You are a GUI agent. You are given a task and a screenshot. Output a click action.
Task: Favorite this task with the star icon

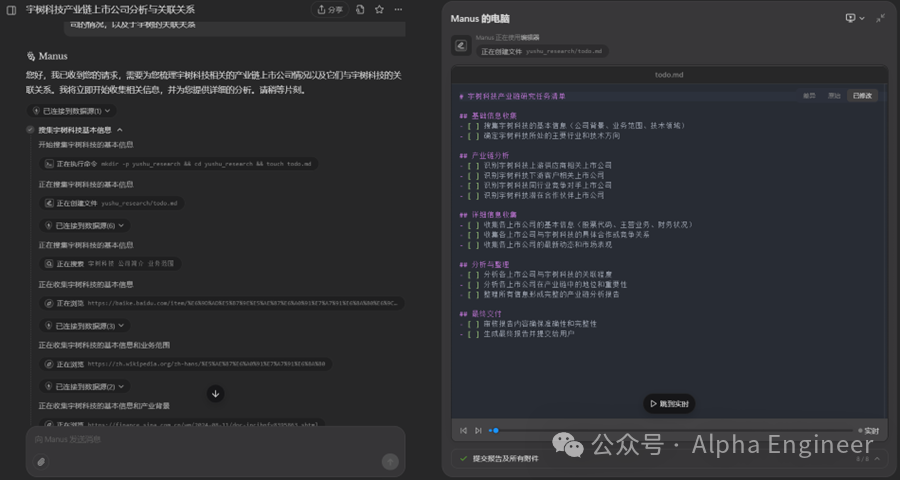coord(379,9)
